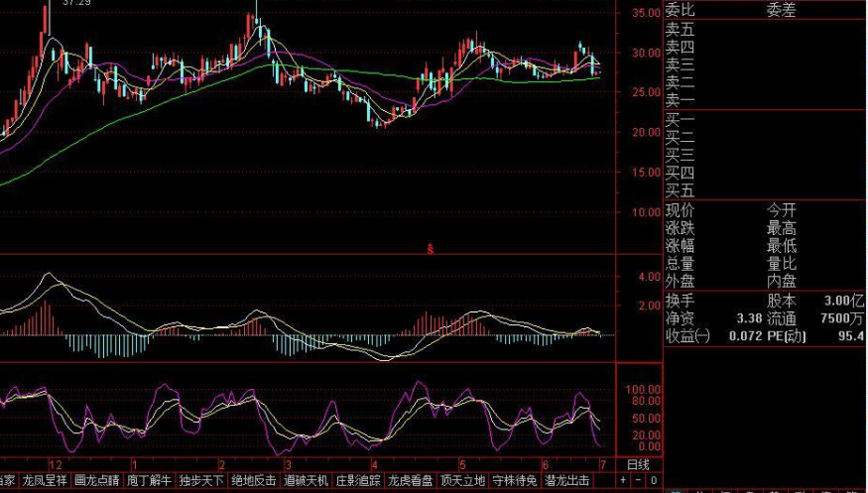The height and width of the screenshot is (493, 868).
Task: Click the 20.00 price axis label
Action: click(647, 133)
